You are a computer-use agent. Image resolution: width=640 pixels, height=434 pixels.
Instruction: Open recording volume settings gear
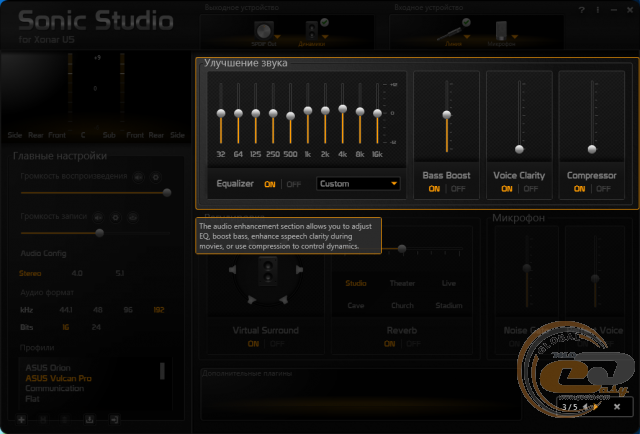tap(116, 217)
